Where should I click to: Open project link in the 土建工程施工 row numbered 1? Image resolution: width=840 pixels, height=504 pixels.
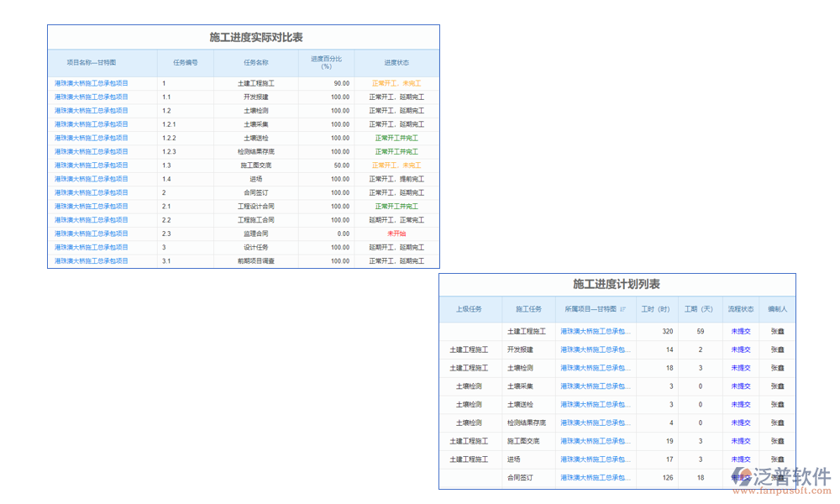pyautogui.click(x=92, y=83)
